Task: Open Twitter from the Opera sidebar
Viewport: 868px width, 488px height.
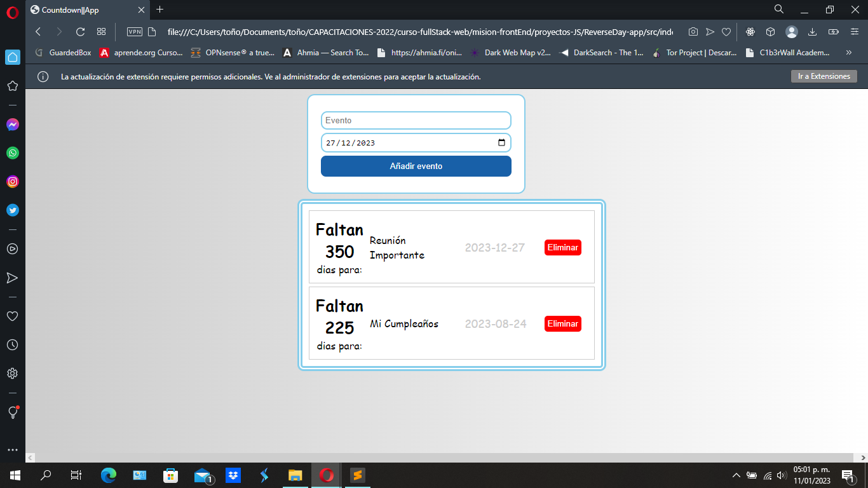Action: [x=13, y=210]
